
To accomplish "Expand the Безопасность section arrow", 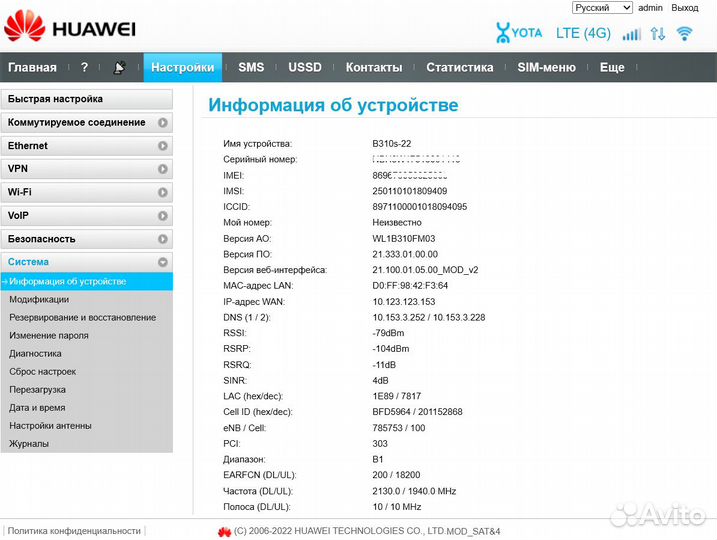I will click(163, 239).
